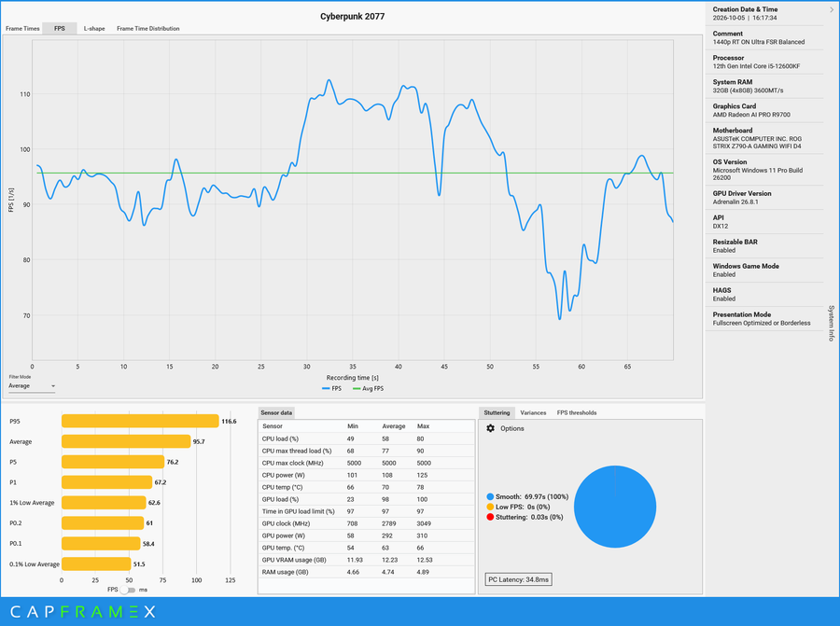Screen dimensions: 840x626
Task: Click the CAPFRAMEX logo in footer
Action: 83,612
